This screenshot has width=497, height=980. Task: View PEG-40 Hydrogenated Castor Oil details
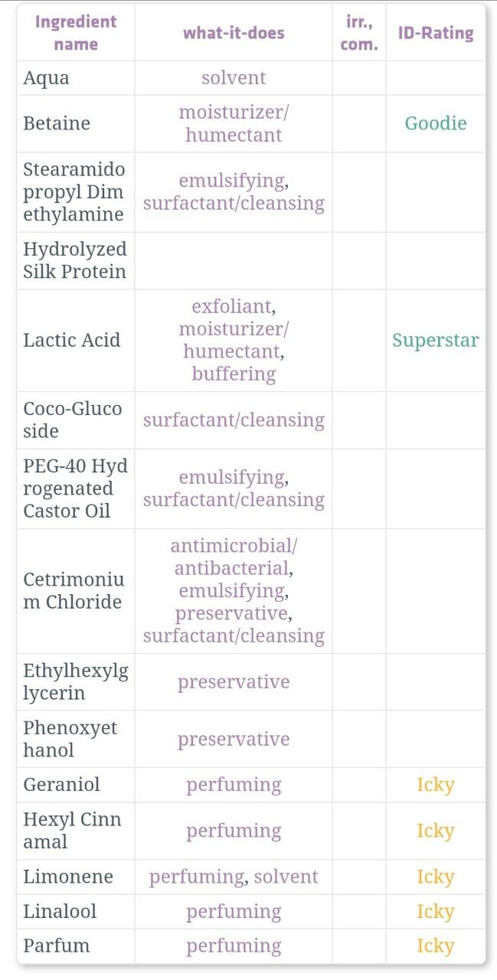[x=75, y=488]
